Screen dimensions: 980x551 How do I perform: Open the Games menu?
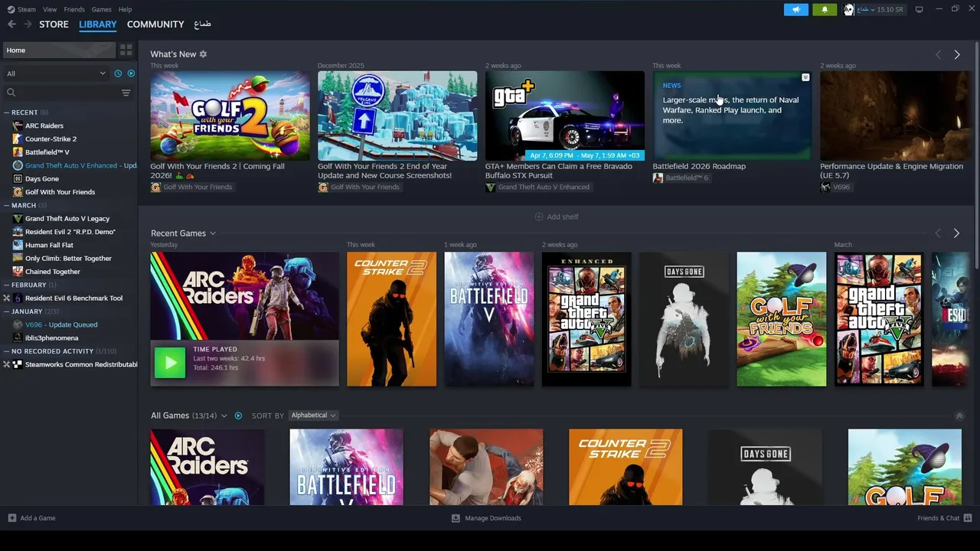[x=101, y=9]
